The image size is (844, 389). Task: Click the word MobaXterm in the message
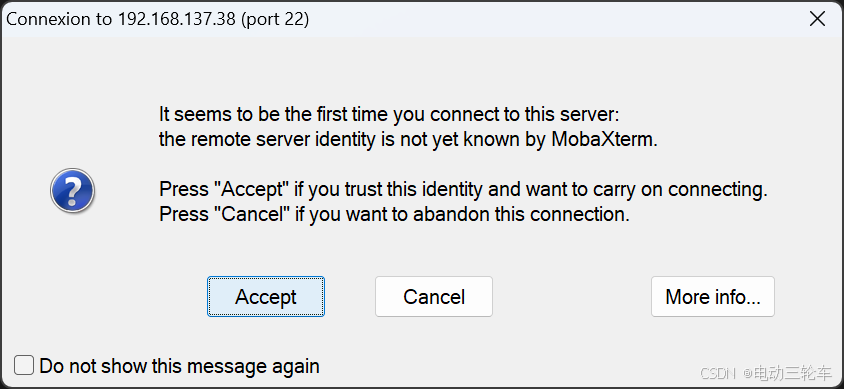pos(605,140)
